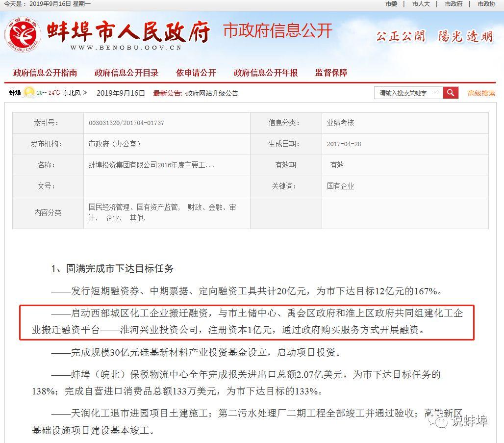
Task: Open 政府信息公开指南 menu tab
Action: point(45,73)
